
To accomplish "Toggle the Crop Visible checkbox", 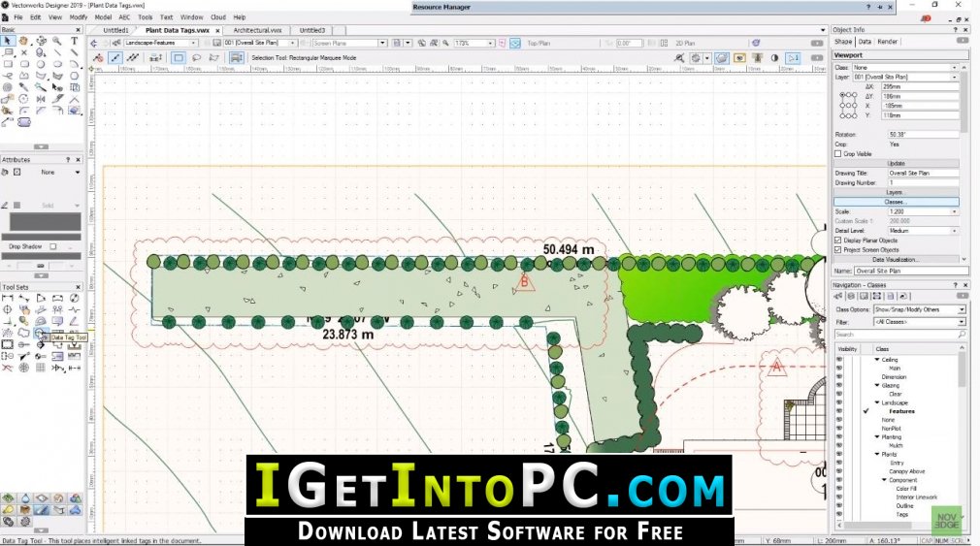I will (x=838, y=153).
